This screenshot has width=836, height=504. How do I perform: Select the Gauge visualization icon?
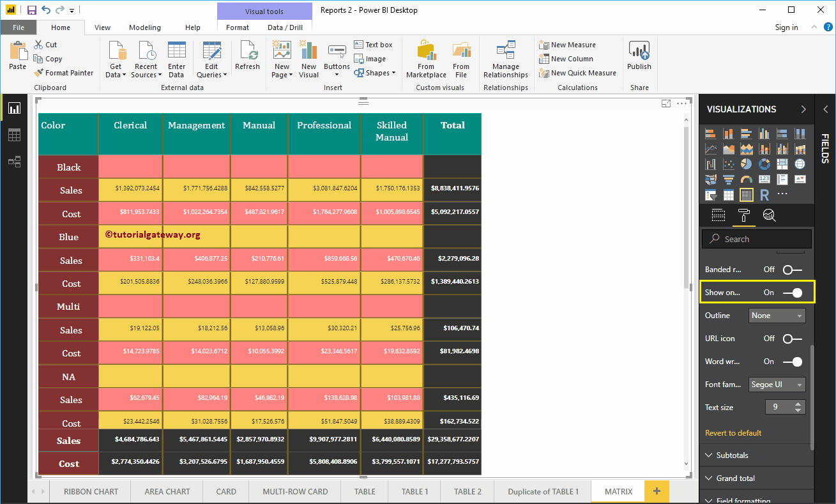747,179
